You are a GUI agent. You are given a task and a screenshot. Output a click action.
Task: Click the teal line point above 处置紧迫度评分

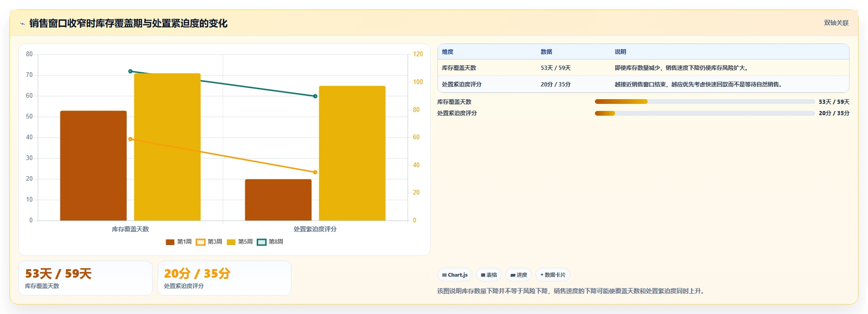(x=315, y=96)
